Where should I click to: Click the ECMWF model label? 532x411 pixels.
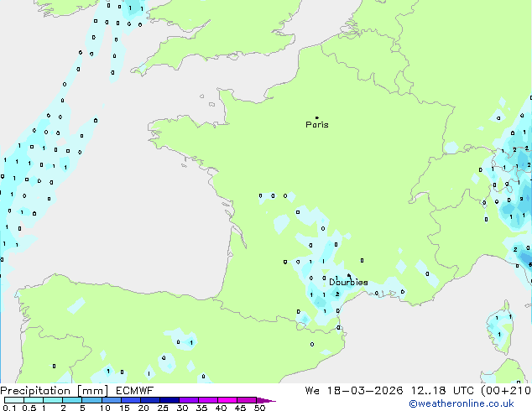[133, 391]
